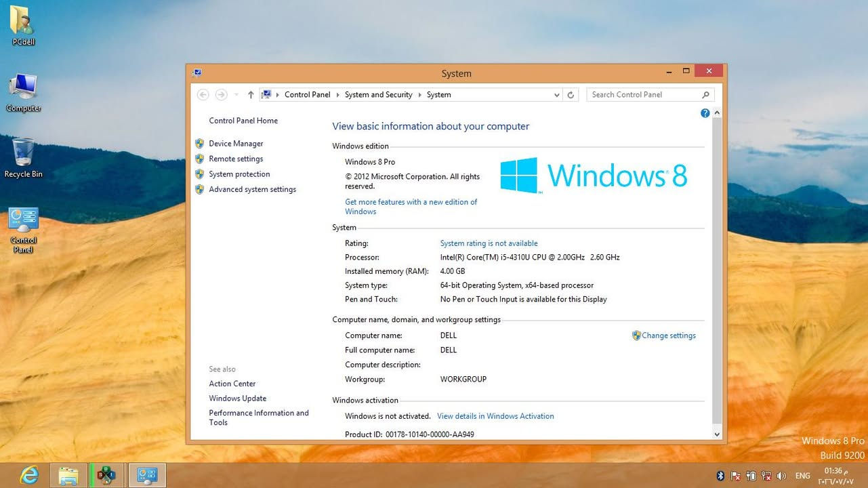Click processor text Intel(R) Core(TM) i5-4310U
The image size is (868, 488).
530,258
